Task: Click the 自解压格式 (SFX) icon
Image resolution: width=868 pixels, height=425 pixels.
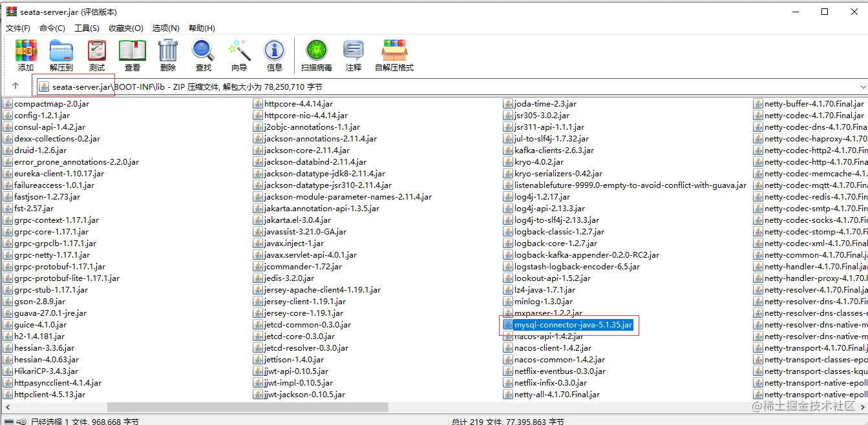Action: coord(395,55)
